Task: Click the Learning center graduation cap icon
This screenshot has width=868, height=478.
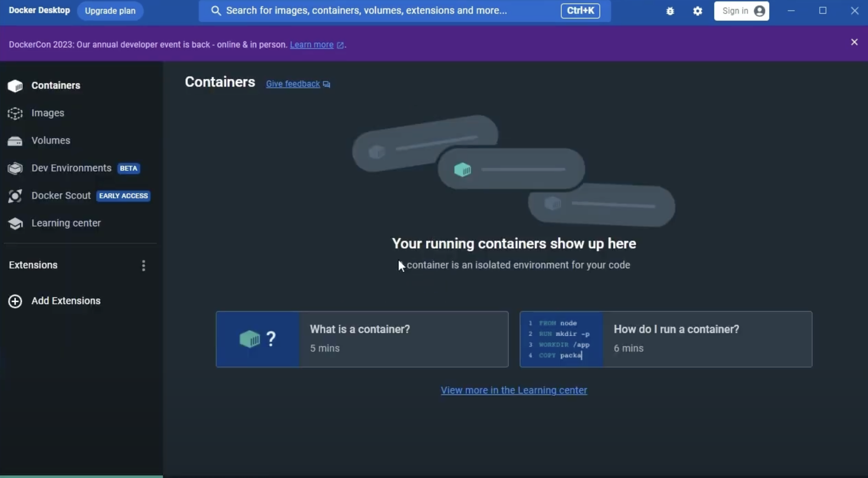Action: 15,223
